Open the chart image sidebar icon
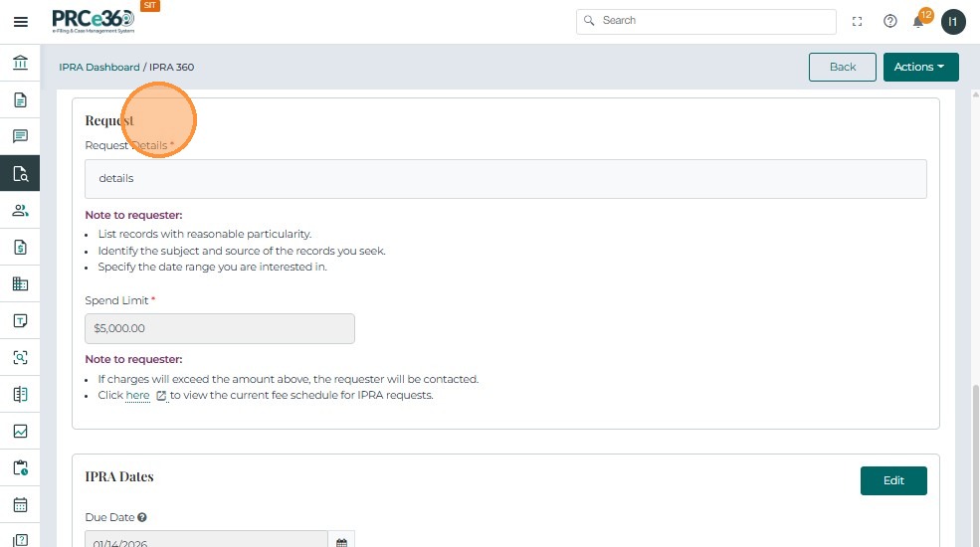980x547 pixels. tap(20, 431)
